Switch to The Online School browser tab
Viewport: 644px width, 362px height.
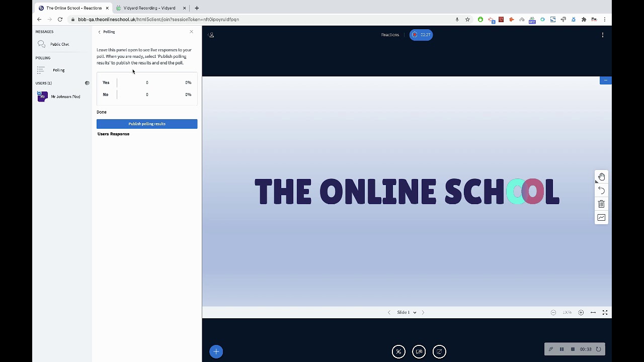tap(73, 8)
